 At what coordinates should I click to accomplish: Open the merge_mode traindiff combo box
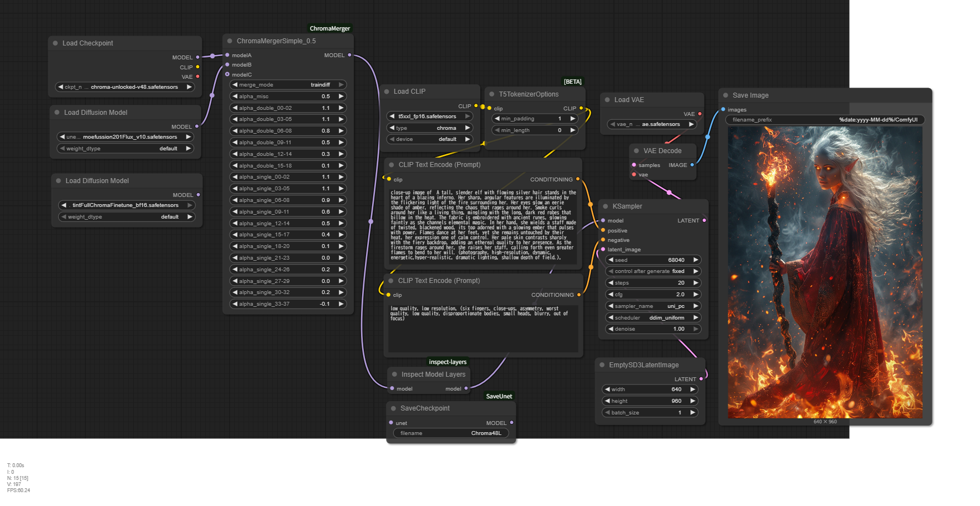point(288,85)
